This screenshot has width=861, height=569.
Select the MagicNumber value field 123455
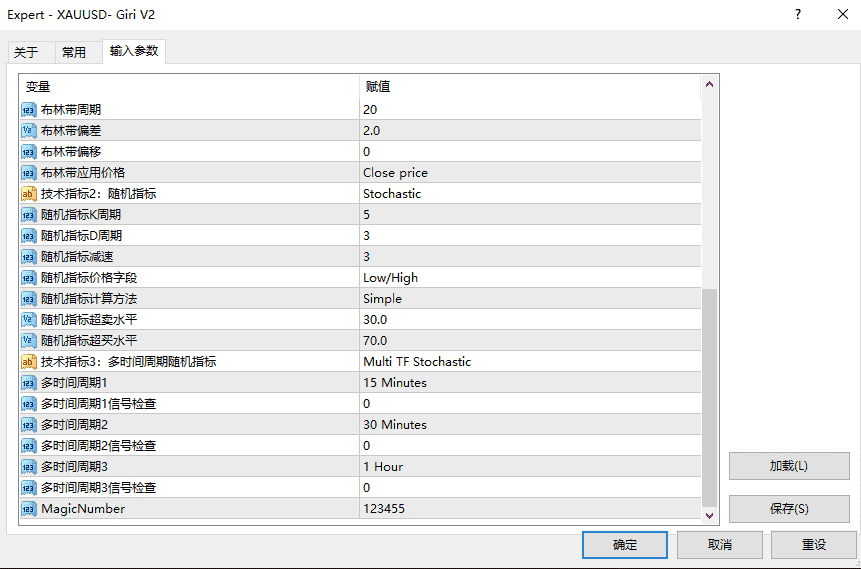530,508
